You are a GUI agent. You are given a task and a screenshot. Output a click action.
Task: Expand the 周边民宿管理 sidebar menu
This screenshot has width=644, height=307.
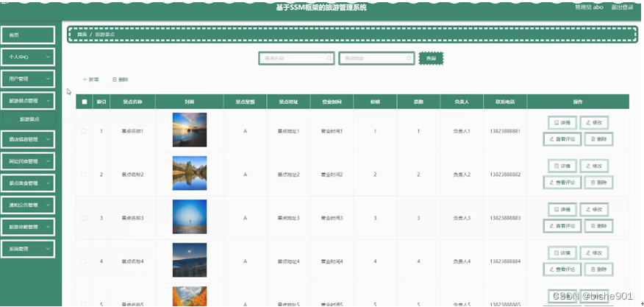pos(27,161)
